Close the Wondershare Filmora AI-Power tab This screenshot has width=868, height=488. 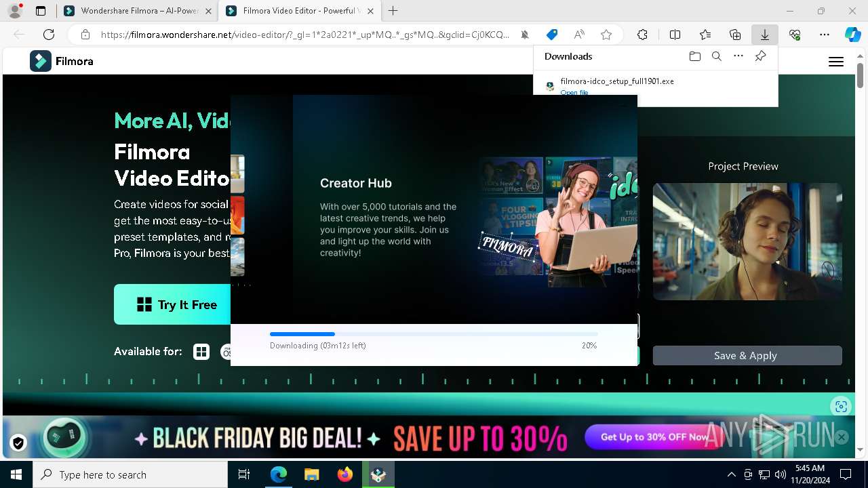208,11
